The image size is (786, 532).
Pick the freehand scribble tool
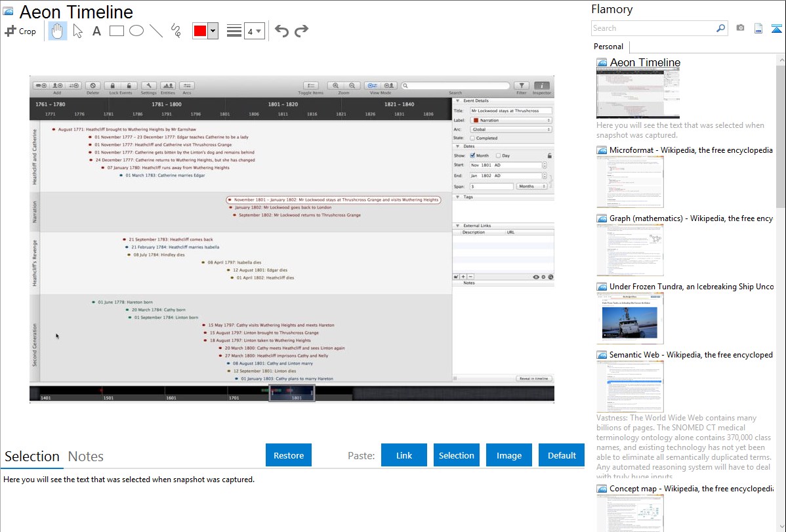[x=176, y=31]
